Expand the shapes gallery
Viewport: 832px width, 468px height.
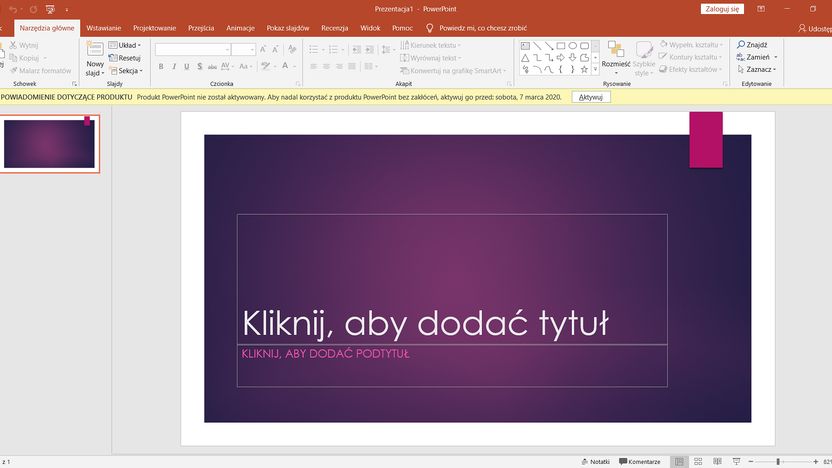point(595,70)
